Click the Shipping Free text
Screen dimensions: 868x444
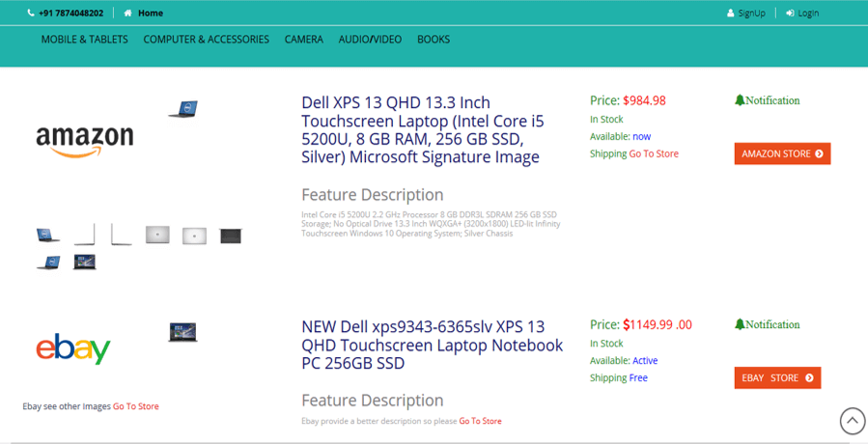pyautogui.click(x=619, y=378)
